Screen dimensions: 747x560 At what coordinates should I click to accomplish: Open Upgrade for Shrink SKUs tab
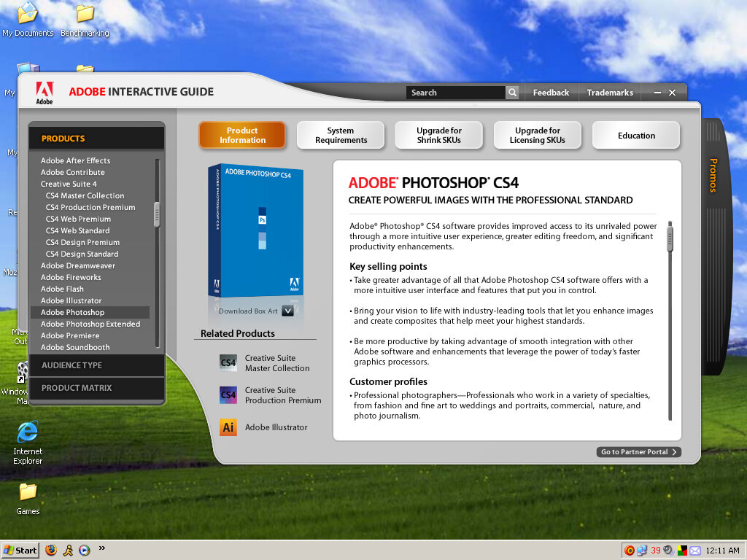tap(438, 135)
